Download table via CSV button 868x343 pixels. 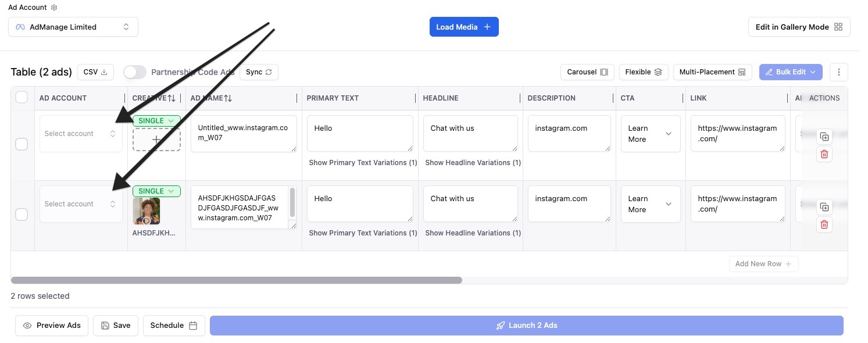[96, 72]
